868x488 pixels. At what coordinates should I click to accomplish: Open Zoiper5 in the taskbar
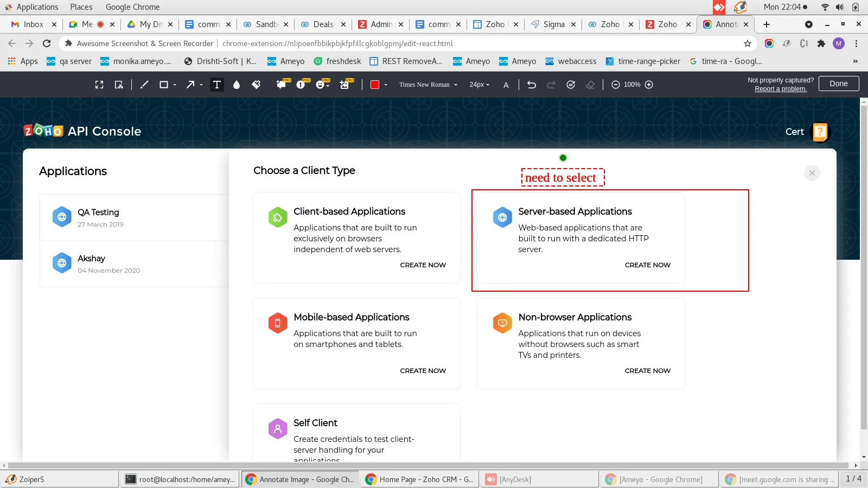[60, 479]
